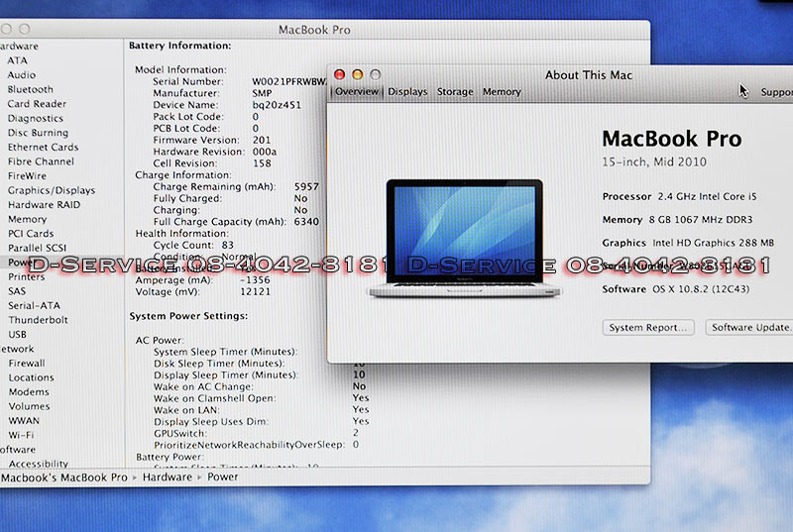
Task: Minimize the About This Mac window
Action: [x=358, y=74]
